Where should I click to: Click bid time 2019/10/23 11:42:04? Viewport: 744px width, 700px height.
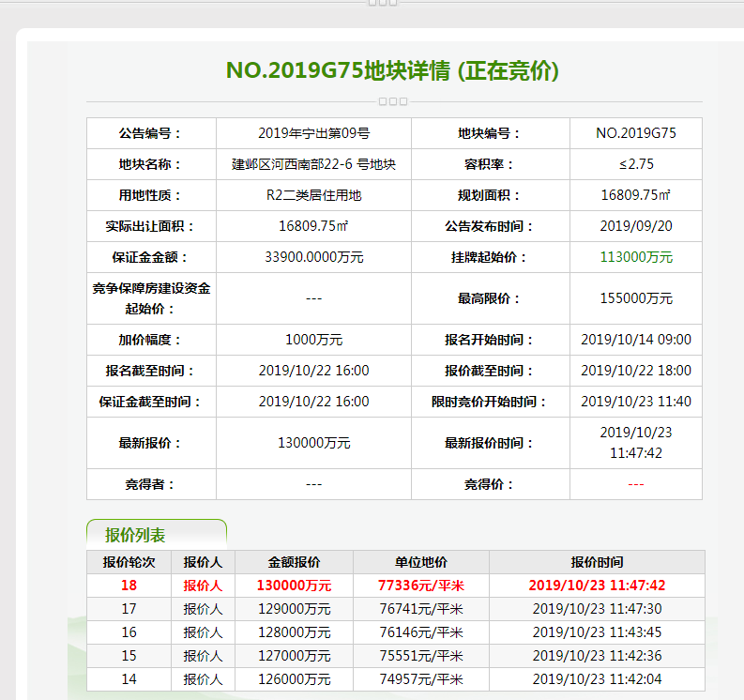[x=597, y=679]
